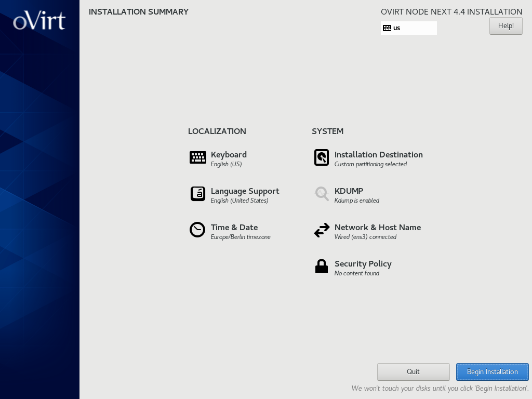The width and height of the screenshot is (532, 399).
Task: Click the Keyboard icon under Localization
Action: (198, 157)
